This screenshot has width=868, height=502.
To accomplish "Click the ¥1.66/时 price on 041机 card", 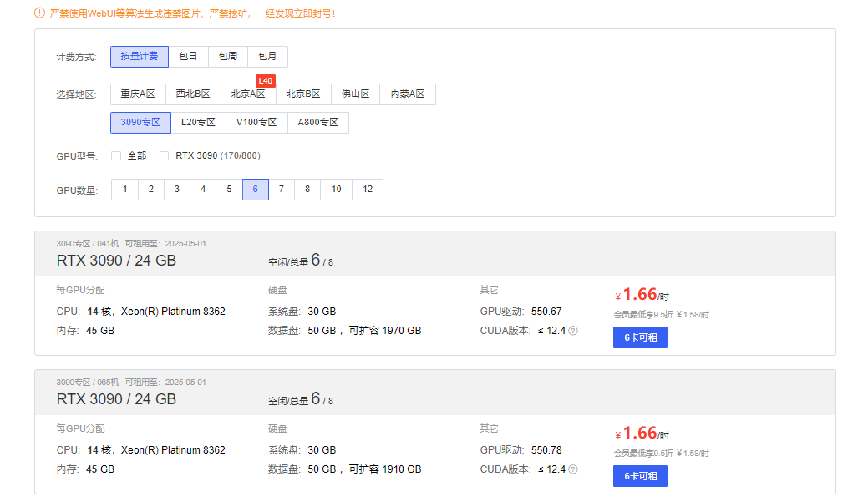I will coord(642,295).
